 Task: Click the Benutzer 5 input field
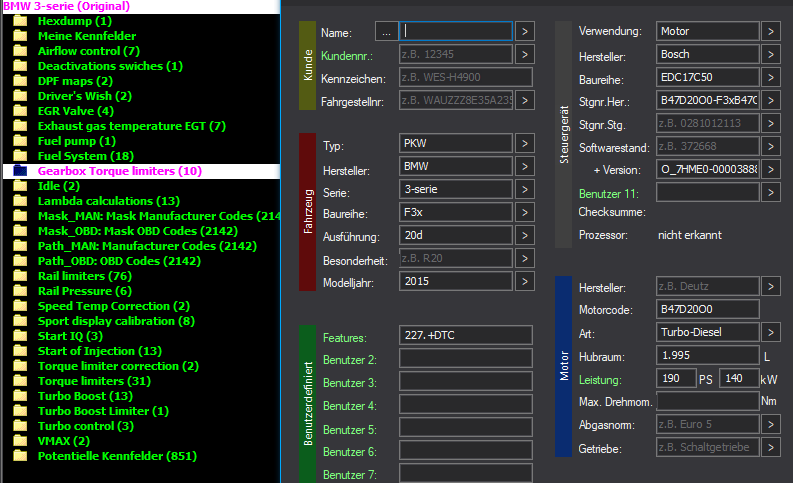click(466, 427)
